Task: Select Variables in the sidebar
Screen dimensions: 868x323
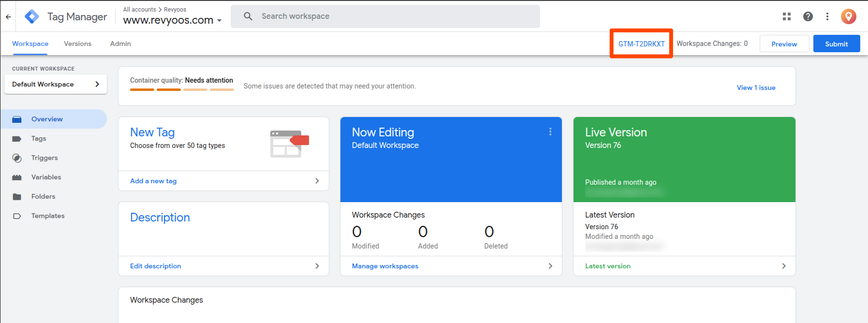Action: click(53, 177)
